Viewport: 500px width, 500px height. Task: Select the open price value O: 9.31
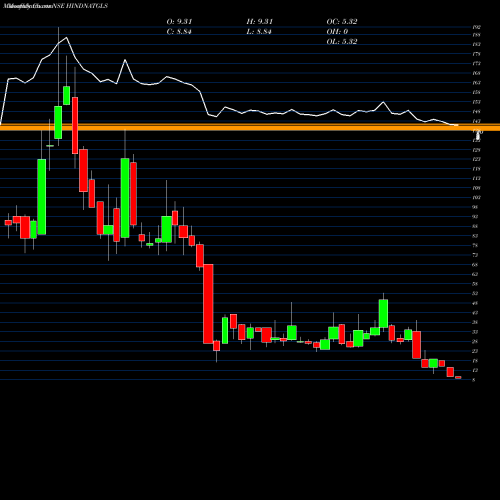179,22
